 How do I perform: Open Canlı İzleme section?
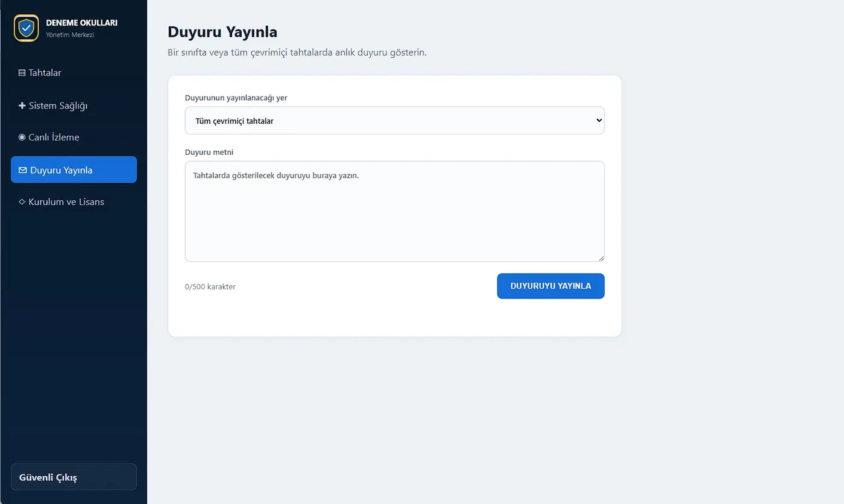[74, 137]
